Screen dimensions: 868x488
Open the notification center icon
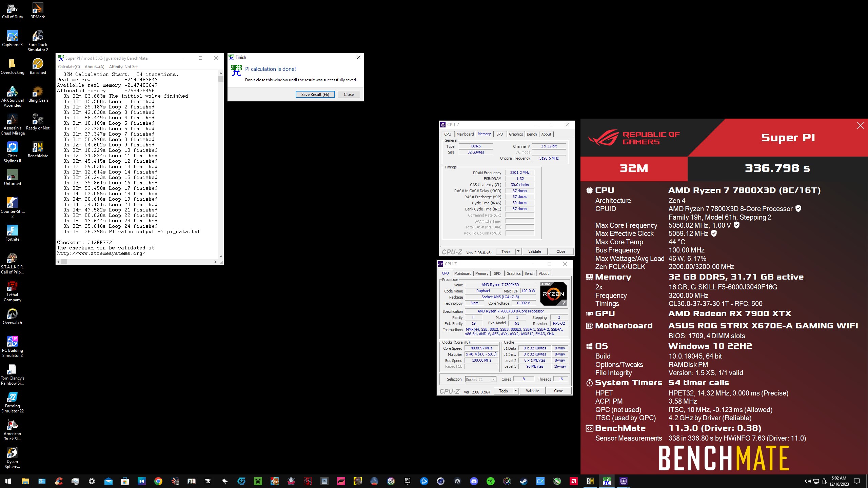[x=857, y=481]
